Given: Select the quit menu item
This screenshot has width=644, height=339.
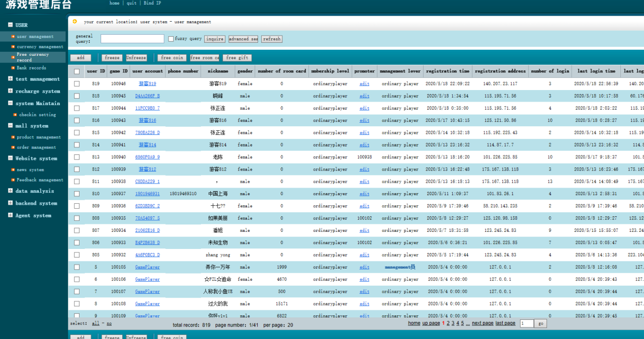Looking at the screenshot, I should pyautogui.click(x=131, y=3).
